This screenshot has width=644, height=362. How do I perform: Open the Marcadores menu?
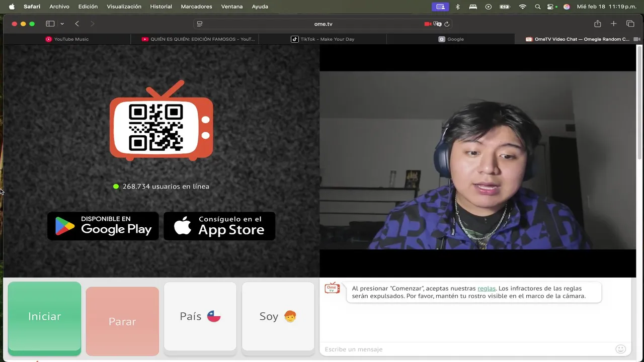(x=196, y=7)
